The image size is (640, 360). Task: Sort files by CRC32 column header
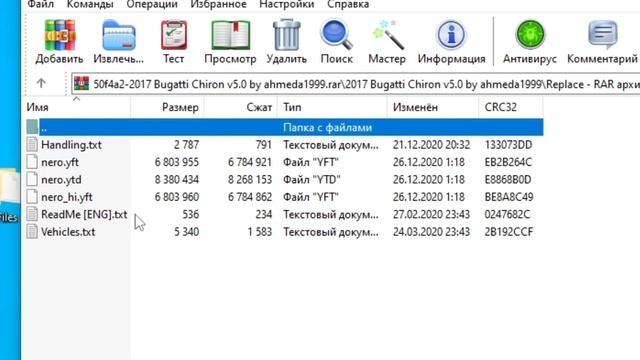[x=511, y=107]
